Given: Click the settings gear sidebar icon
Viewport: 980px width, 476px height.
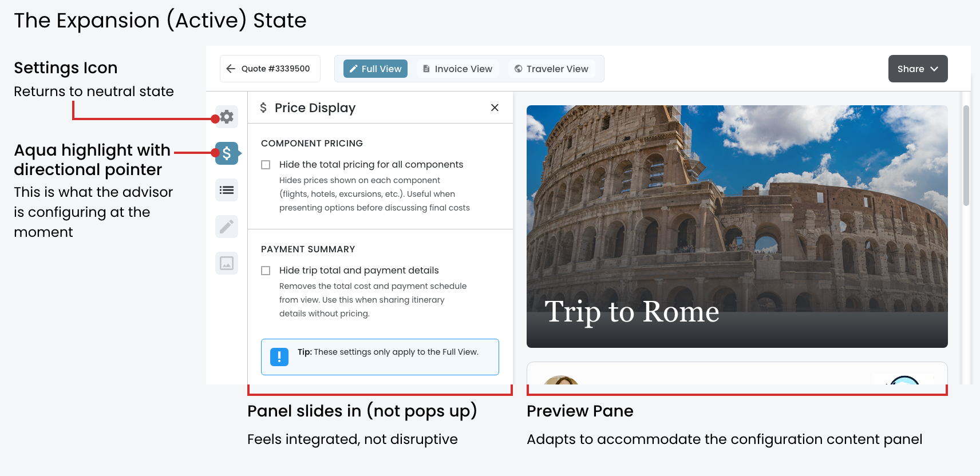Looking at the screenshot, I should (x=227, y=117).
